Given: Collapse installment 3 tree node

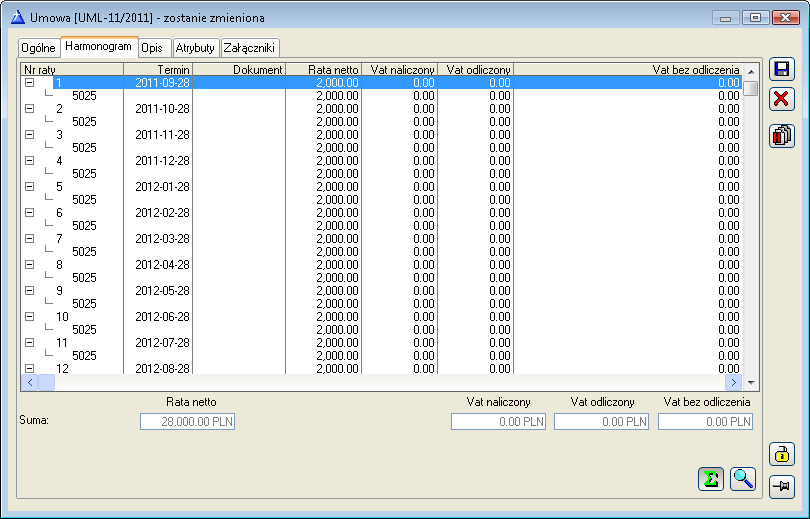Looking at the screenshot, I should pyautogui.click(x=29, y=134).
